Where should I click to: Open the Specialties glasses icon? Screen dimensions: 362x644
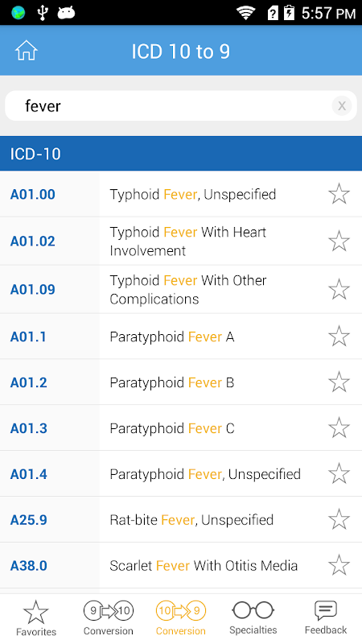pyautogui.click(x=253, y=618)
